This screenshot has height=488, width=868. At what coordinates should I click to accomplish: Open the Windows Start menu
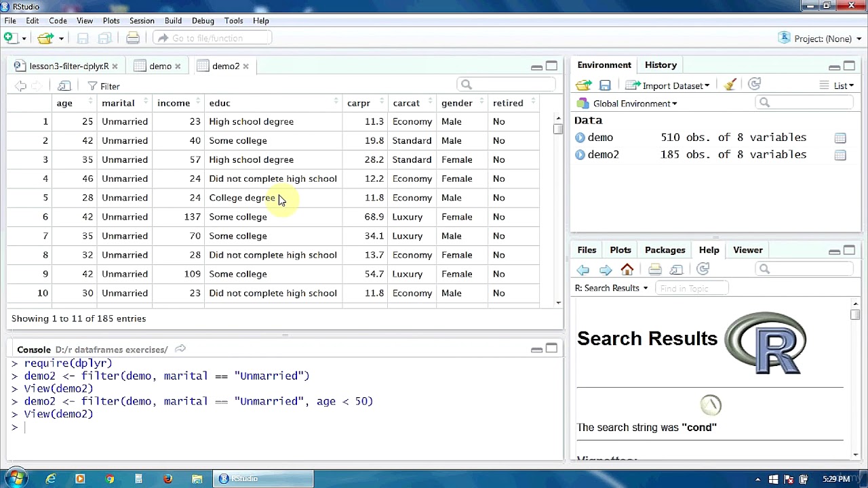pos(15,478)
